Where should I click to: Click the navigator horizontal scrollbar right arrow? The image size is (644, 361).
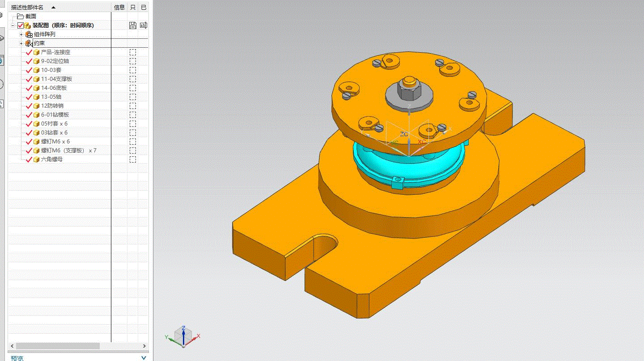tap(144, 346)
